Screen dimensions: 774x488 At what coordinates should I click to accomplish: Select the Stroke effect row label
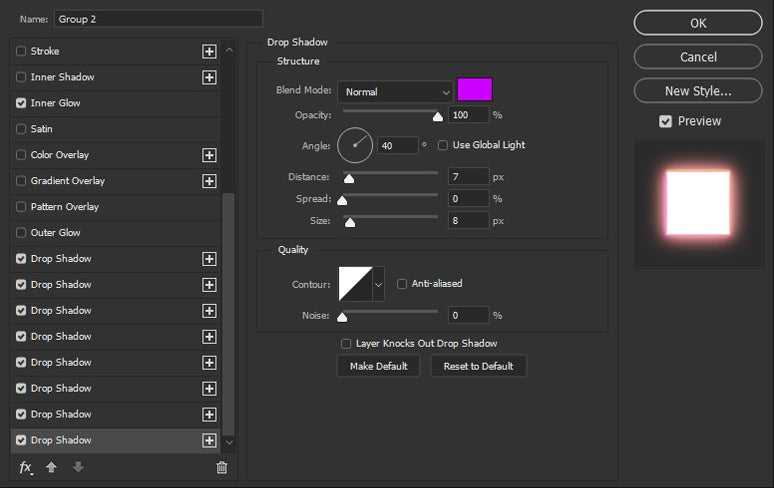[45, 51]
